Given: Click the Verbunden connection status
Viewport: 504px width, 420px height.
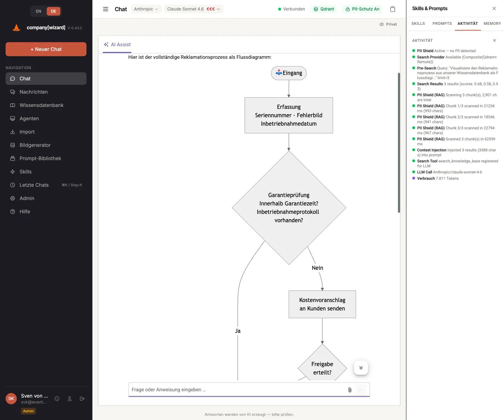Looking at the screenshot, I should (292, 9).
